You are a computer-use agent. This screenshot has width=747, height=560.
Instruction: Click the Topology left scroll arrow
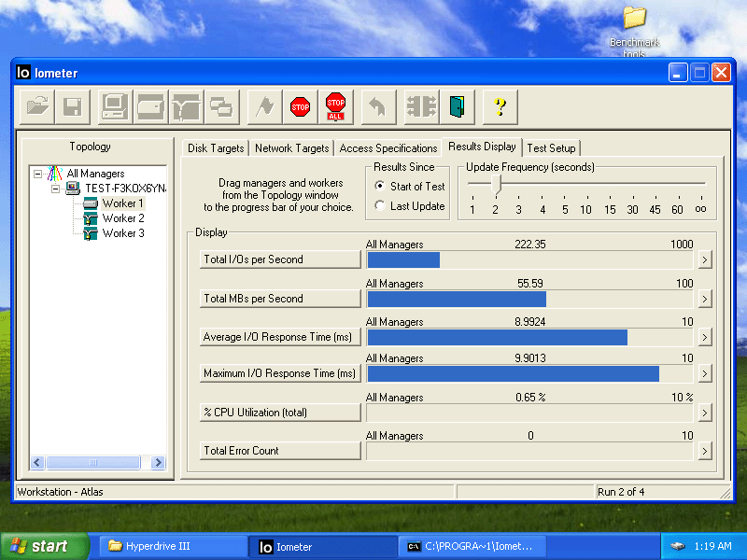coord(37,462)
